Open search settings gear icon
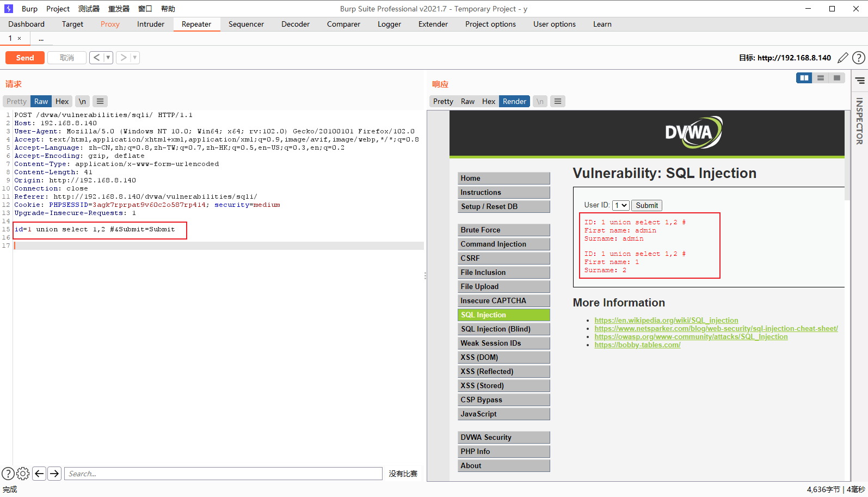 click(23, 474)
